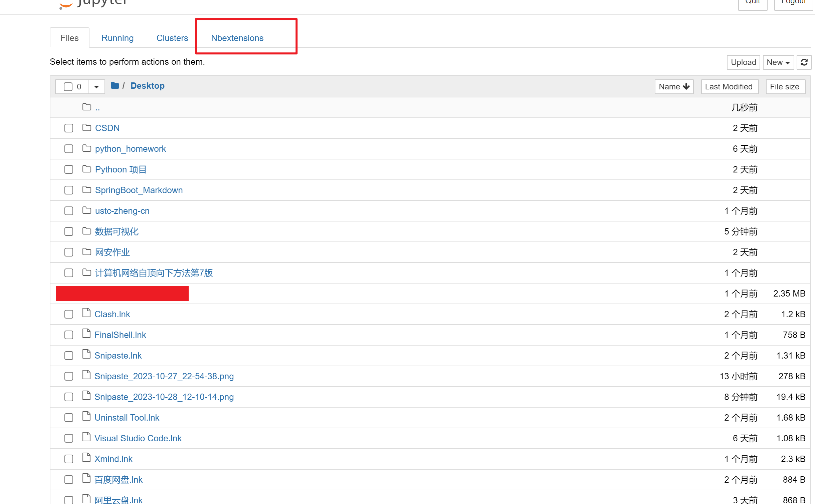Open the Nbextensions tab
This screenshot has height=504, width=815.
click(237, 38)
